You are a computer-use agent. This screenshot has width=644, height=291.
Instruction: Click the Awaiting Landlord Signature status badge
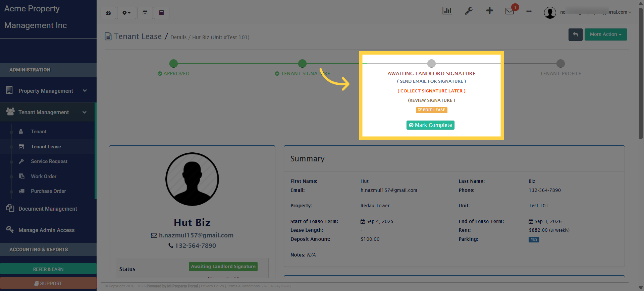pos(223,267)
